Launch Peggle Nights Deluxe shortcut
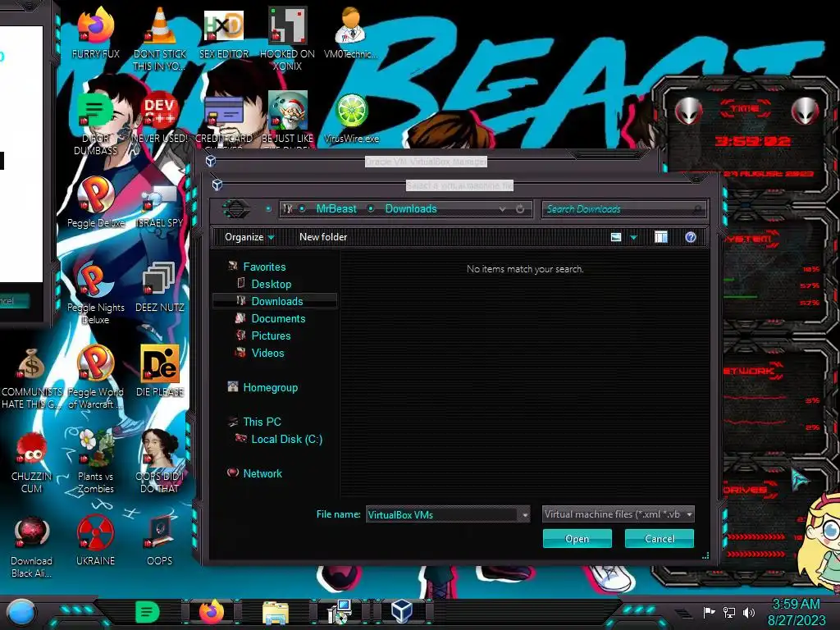The image size is (840, 630). pos(95,294)
